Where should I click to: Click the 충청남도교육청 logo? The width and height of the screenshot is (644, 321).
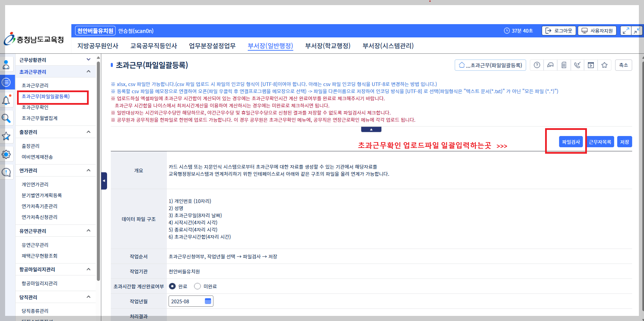click(34, 39)
